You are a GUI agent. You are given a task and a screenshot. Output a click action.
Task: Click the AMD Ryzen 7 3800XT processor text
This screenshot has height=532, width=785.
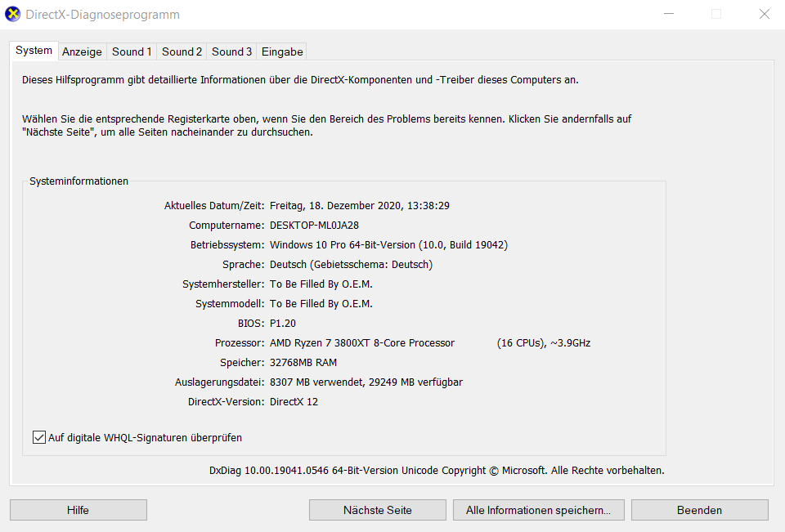(x=362, y=343)
